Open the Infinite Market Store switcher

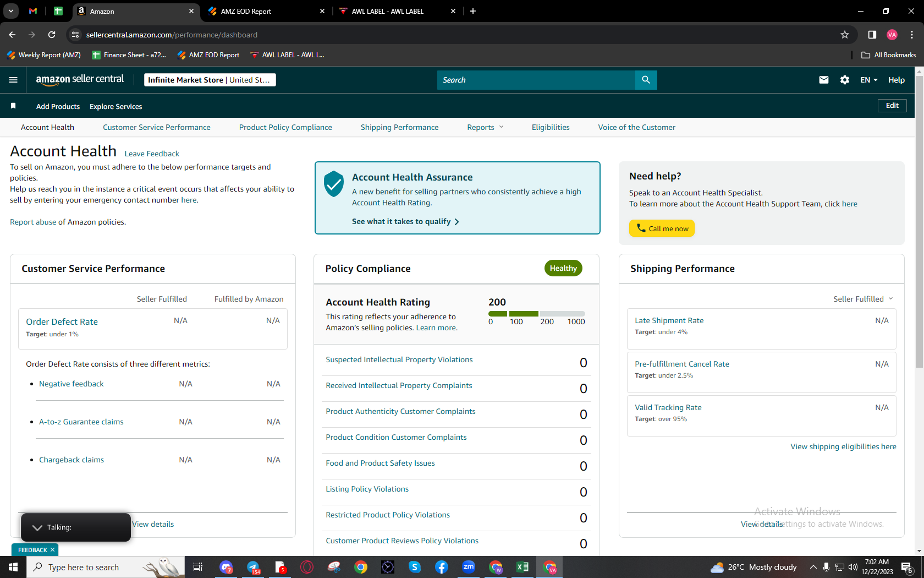[x=210, y=80]
